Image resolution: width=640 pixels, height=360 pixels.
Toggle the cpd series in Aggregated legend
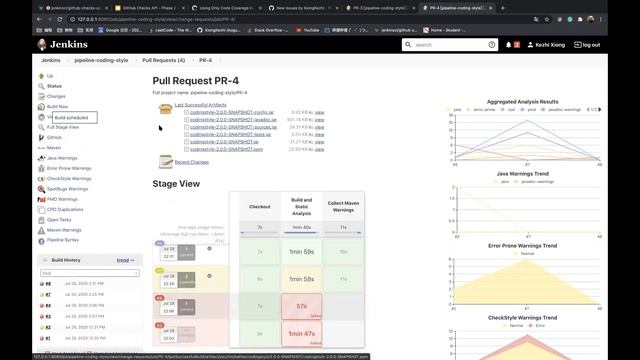(x=508, y=109)
